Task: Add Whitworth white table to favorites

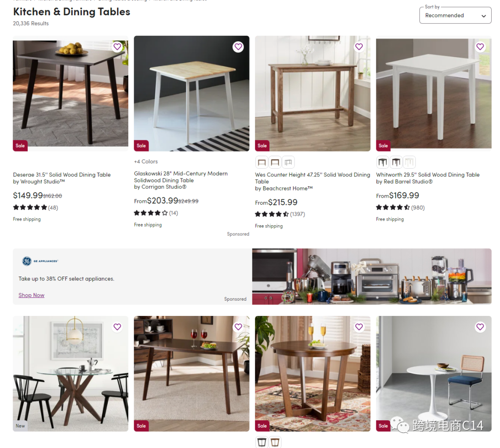Action: 480,47
